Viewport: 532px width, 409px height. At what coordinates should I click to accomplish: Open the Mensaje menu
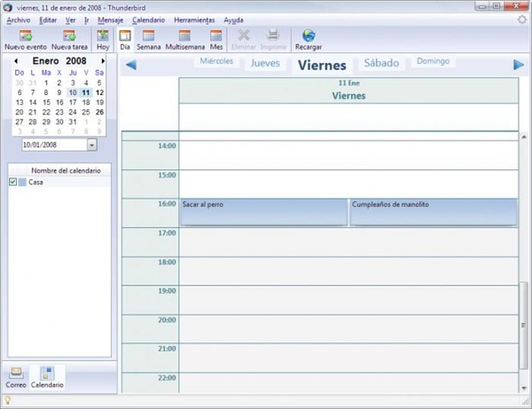(110, 20)
